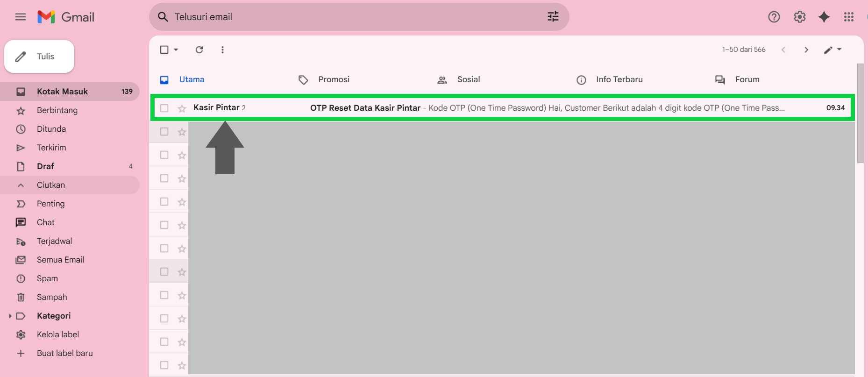868x377 pixels.
Task: Go to next page of emails
Action: 806,50
